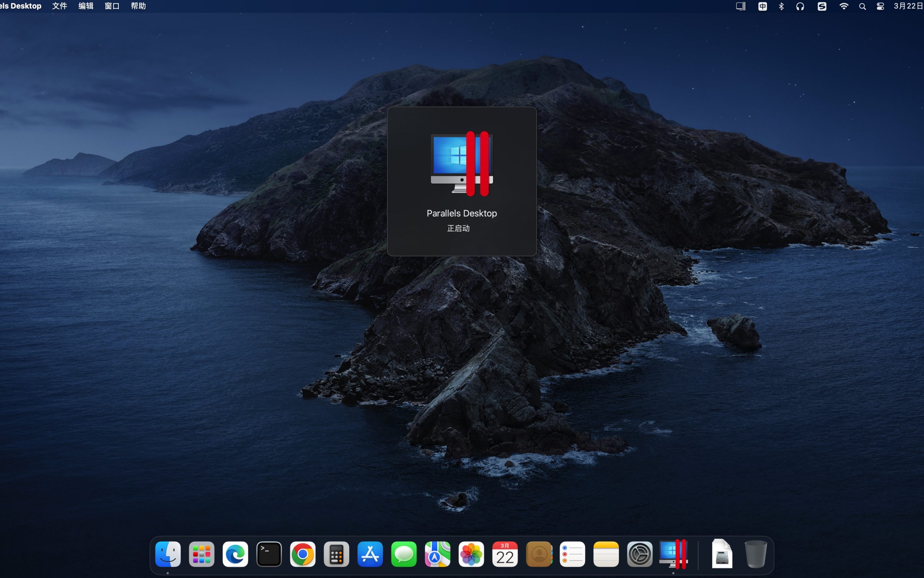Open App Store from the Dock
Viewport: 924px width, 578px height.
(x=370, y=554)
